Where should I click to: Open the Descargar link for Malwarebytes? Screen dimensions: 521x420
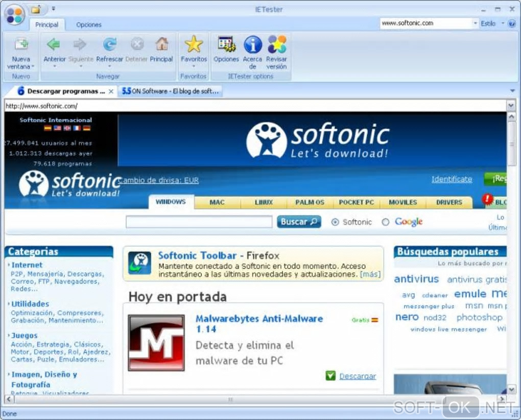(x=358, y=376)
